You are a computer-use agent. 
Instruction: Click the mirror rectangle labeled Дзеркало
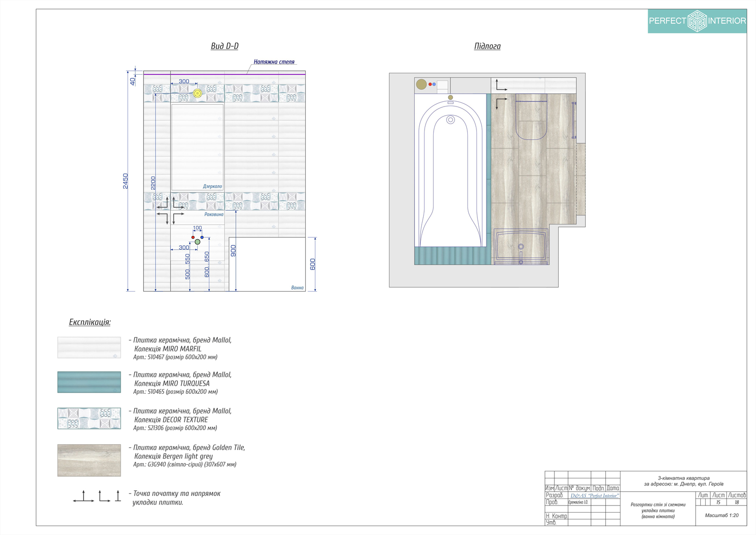click(197, 147)
